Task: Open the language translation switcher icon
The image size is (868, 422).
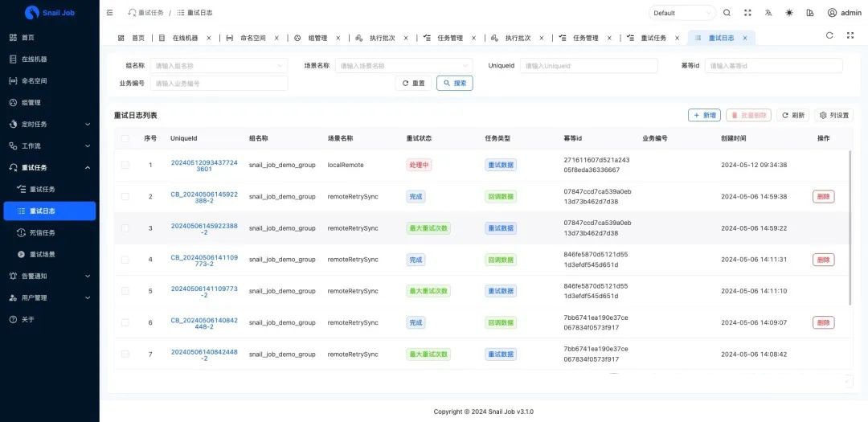Action: 768,13
